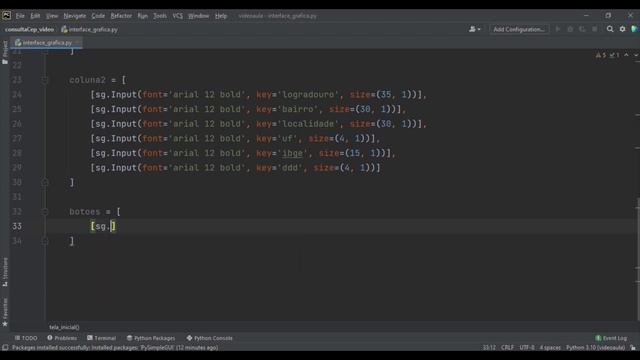Click the PyCharm application logo icon

7,16
